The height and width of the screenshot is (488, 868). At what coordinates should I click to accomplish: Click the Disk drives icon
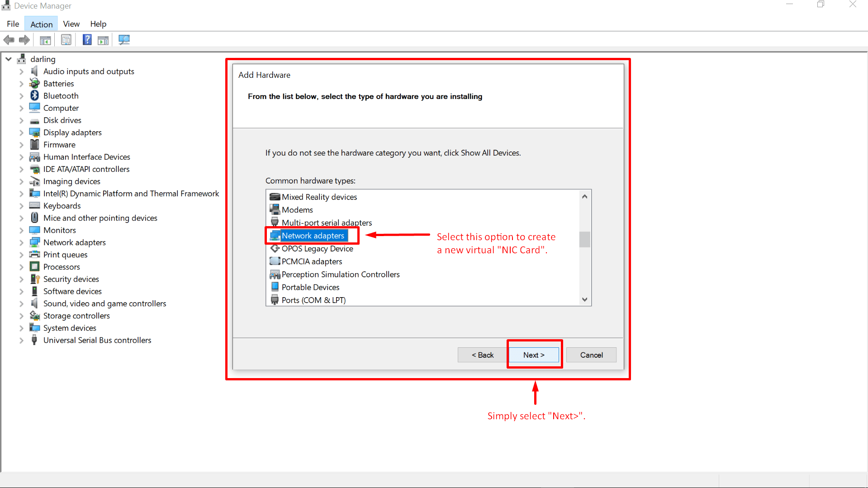[34, 121]
